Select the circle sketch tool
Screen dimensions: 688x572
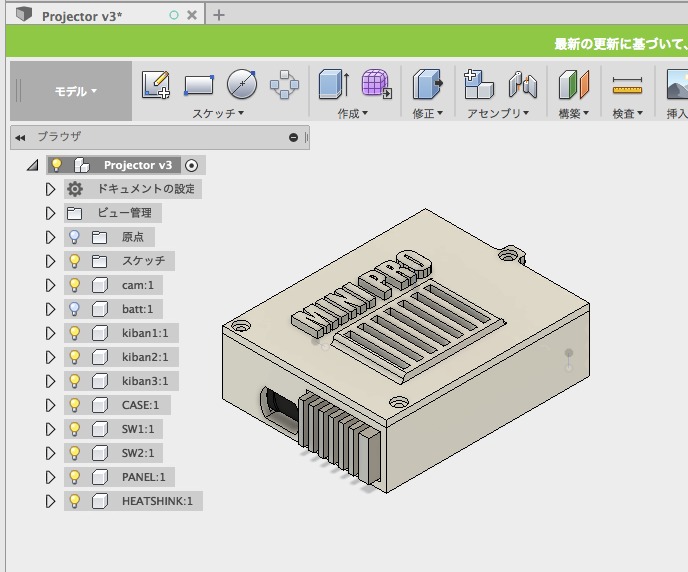point(242,84)
